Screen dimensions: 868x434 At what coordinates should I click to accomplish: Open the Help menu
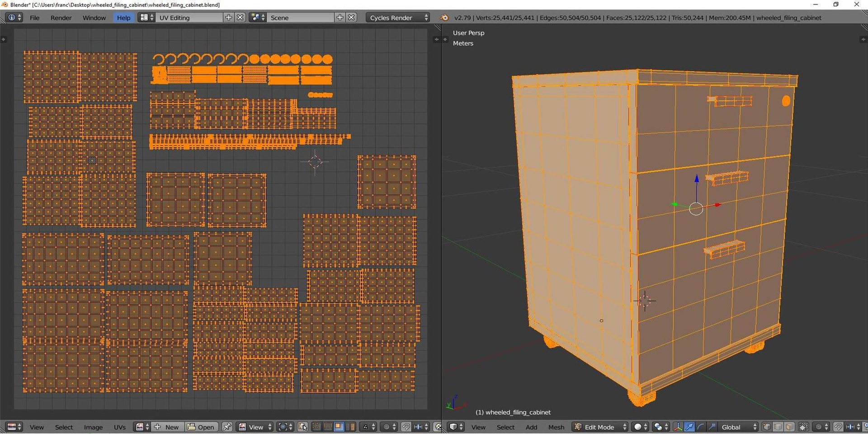pos(123,18)
